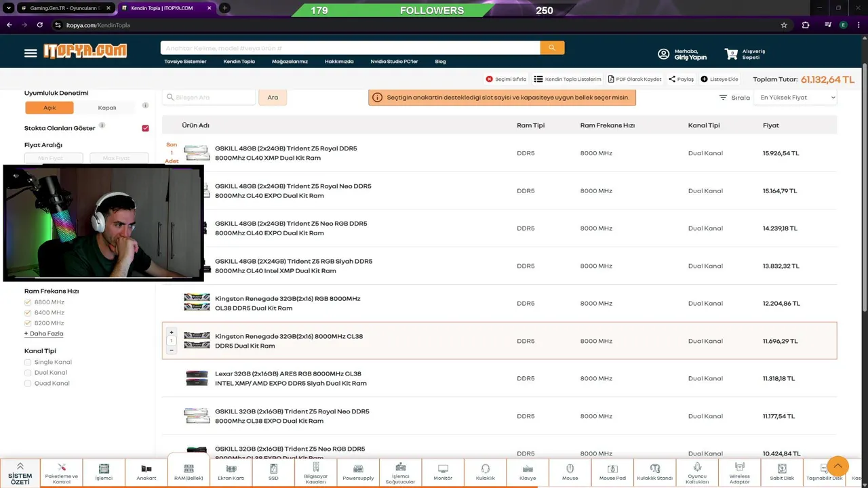Viewport: 868px width, 488px height.
Task: Bookmark page with the star icon
Action: [784, 25]
